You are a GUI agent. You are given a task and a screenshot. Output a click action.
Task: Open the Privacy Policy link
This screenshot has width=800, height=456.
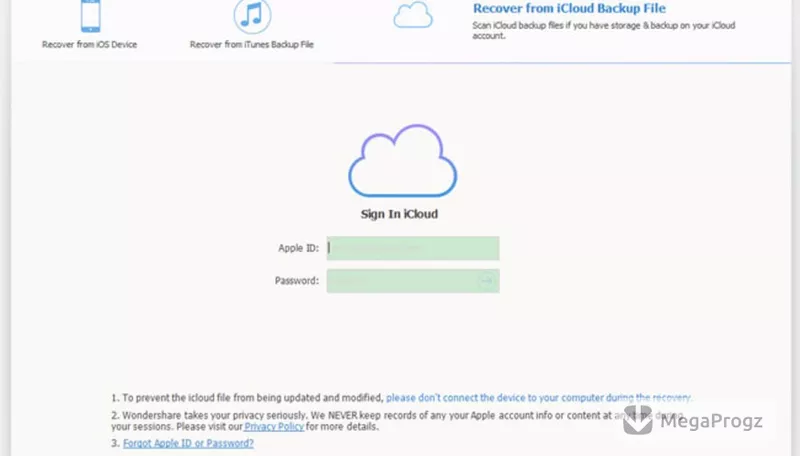(x=274, y=426)
